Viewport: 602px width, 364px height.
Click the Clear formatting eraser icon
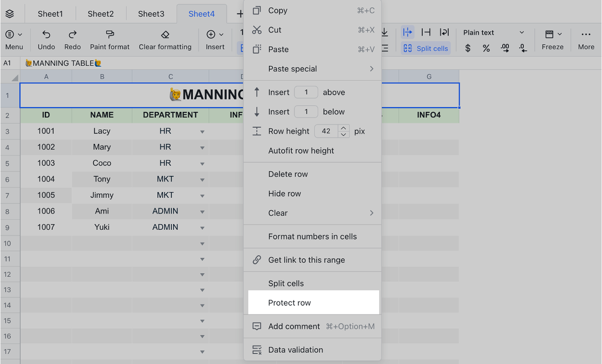pos(165,34)
